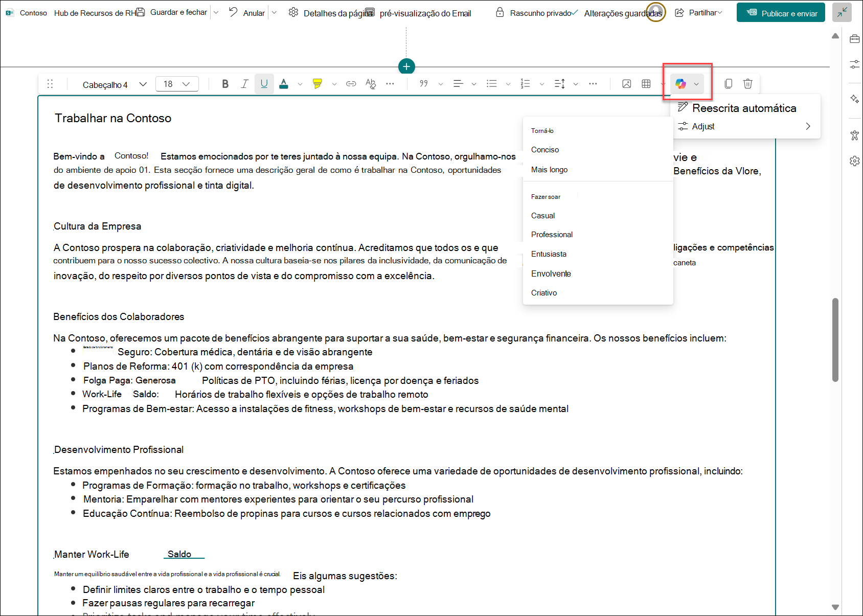Screen dimensions: 863x616
Task: Toggle bold formatting
Action: (225, 84)
